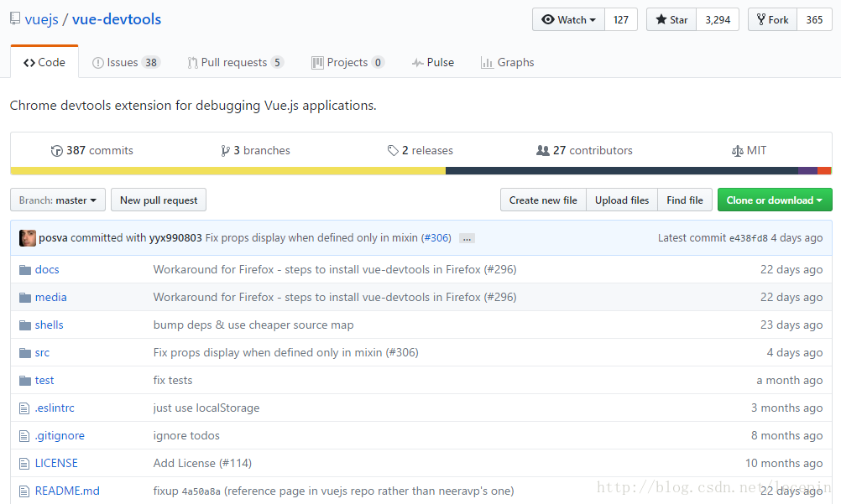This screenshot has height=504, width=841.
Task: Click the LICENSE file icon
Action: 24,464
